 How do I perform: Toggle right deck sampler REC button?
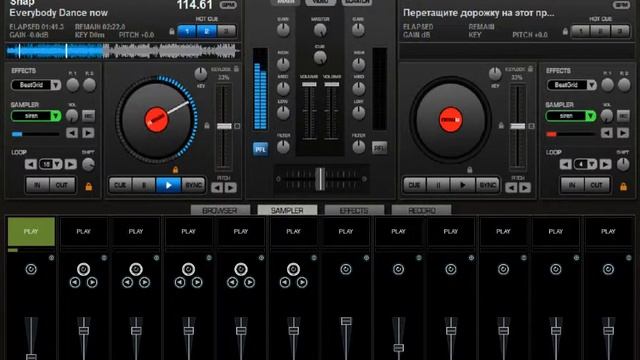[x=623, y=116]
